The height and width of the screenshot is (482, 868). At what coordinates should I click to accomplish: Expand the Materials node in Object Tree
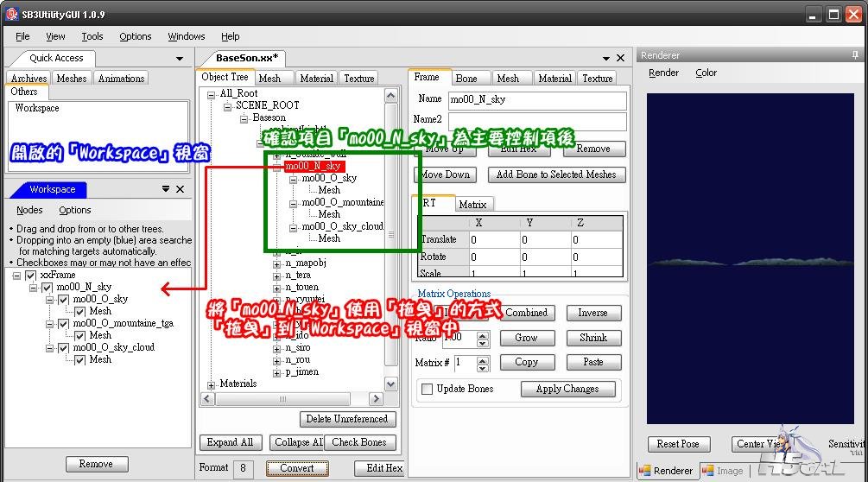(x=212, y=384)
